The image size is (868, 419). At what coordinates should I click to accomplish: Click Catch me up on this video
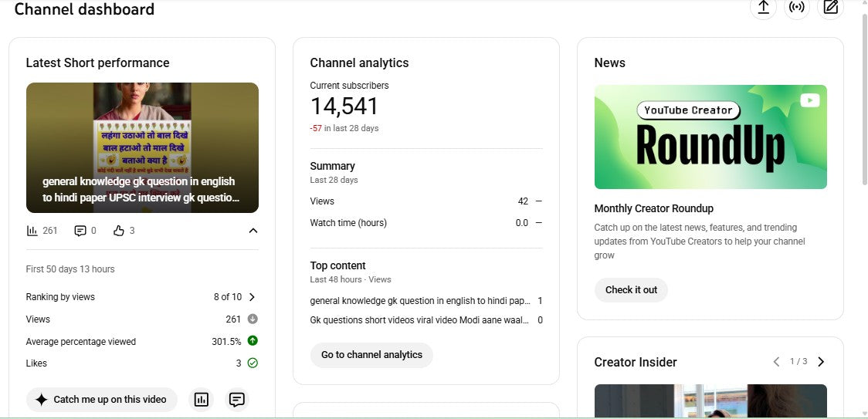(102, 400)
